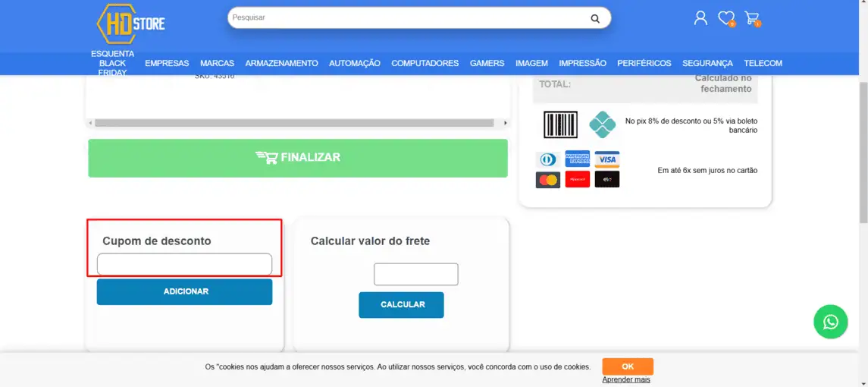The image size is (868, 387).
Task: Open the Aprender mais link
Action: tap(626, 380)
